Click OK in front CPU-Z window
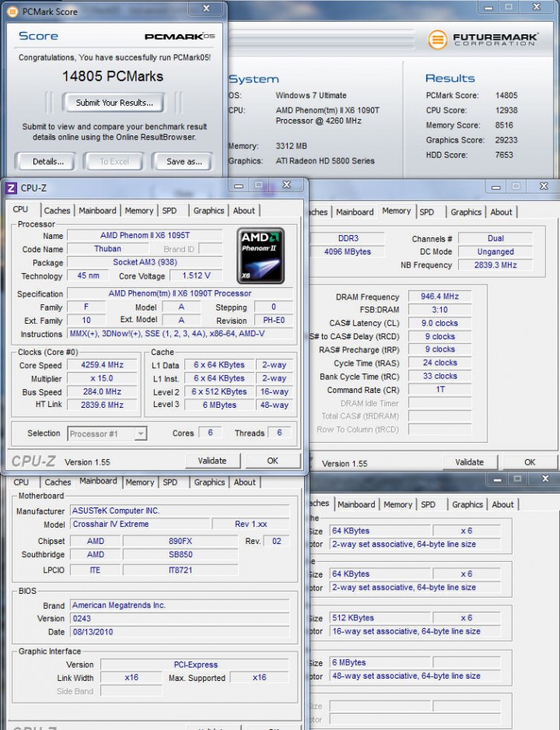The image size is (560, 730). tap(272, 461)
